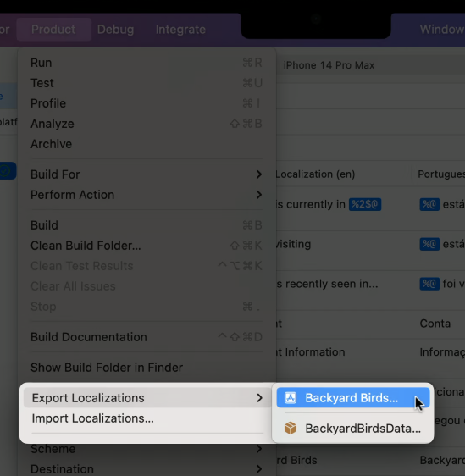Viewport: 465px width, 476px height.
Task: Select Clean Build Folder… item
Action: coord(147,246)
